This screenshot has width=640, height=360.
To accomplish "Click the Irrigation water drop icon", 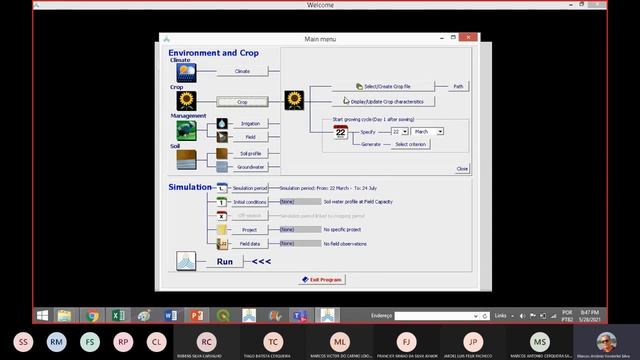I will [x=222, y=123].
